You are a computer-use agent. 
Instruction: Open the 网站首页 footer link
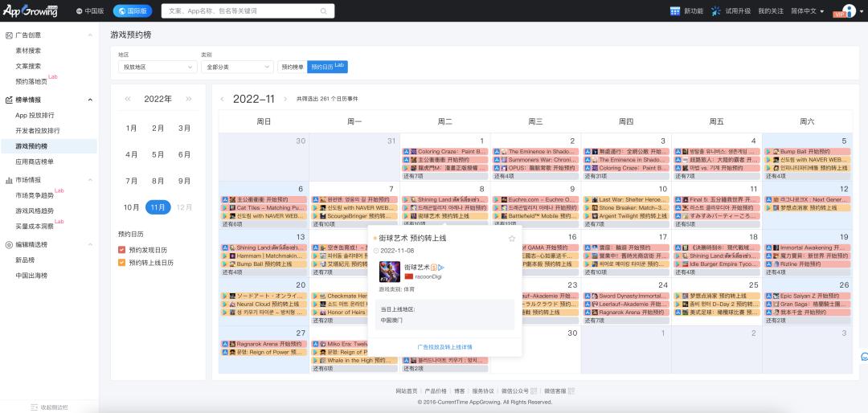pos(407,391)
